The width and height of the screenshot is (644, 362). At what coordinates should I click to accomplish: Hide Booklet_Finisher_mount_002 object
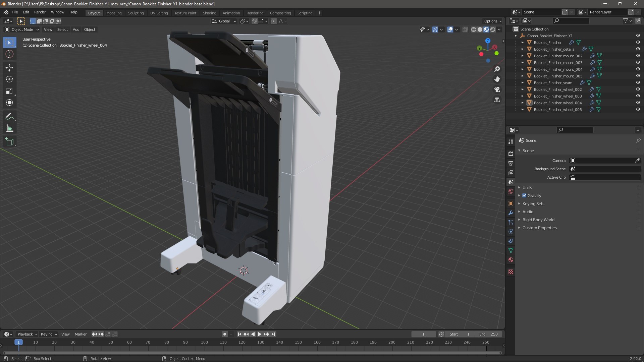tap(638, 56)
